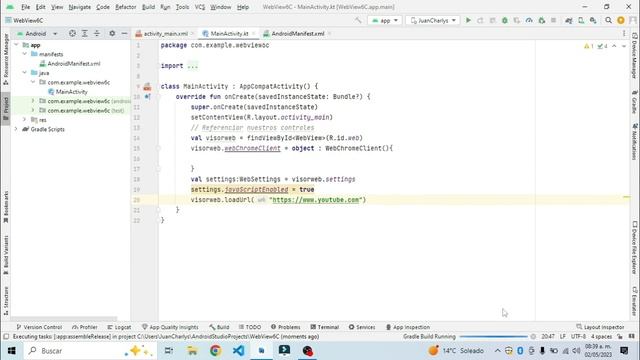The height and width of the screenshot is (360, 640).
Task: Toggle the Gradle side panel
Action: point(634,102)
